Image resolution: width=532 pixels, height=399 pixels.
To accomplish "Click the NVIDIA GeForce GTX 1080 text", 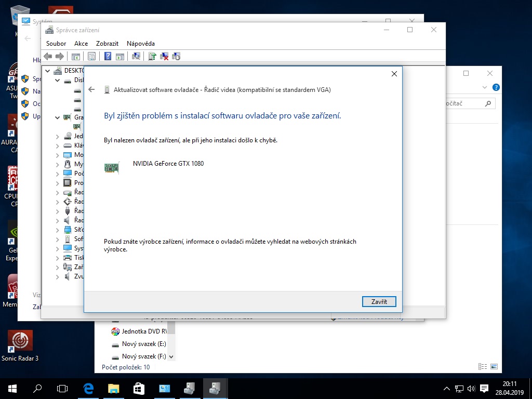I will [x=168, y=164].
